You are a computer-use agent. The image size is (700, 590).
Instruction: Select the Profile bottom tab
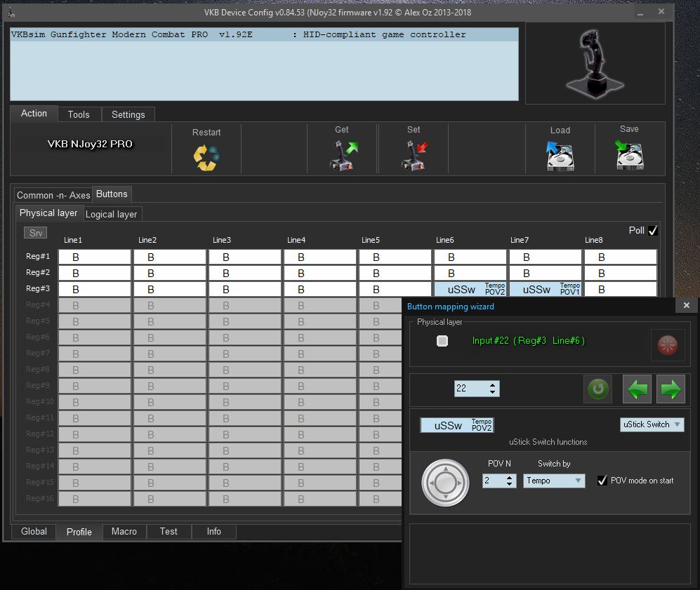coord(79,532)
